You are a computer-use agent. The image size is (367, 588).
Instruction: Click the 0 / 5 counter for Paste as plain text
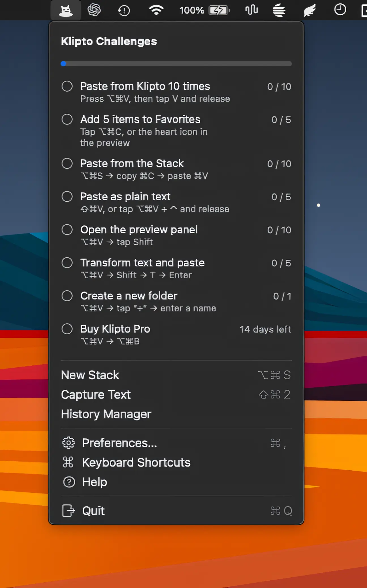(x=281, y=197)
